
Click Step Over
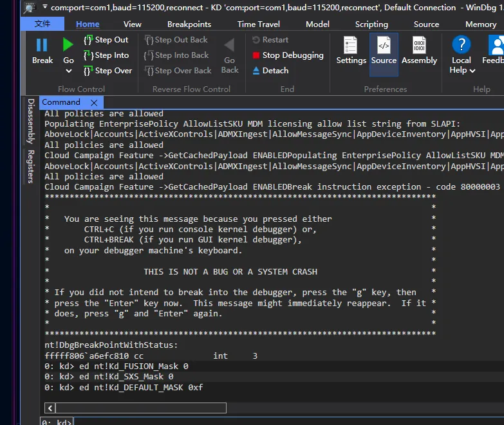(x=108, y=71)
